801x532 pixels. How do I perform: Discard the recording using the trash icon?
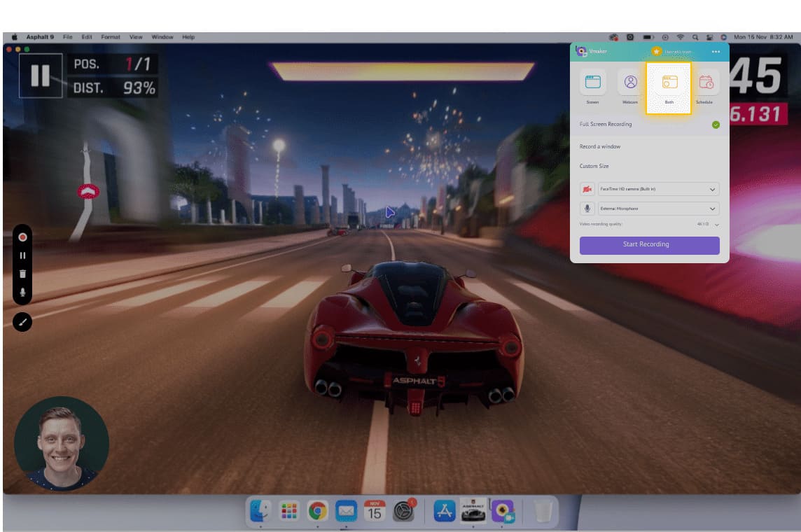pyautogui.click(x=23, y=275)
